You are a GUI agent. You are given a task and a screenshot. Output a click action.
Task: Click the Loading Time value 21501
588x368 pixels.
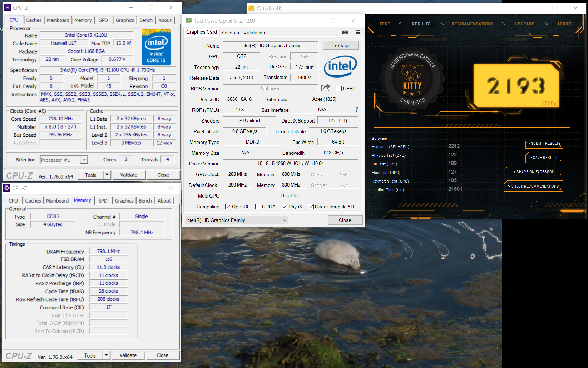(455, 189)
